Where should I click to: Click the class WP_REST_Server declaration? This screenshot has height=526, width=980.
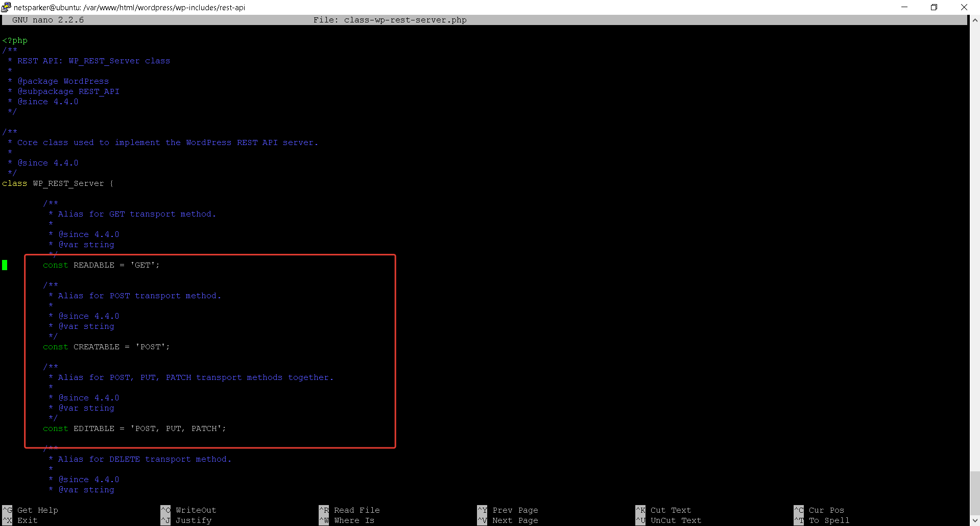58,183
